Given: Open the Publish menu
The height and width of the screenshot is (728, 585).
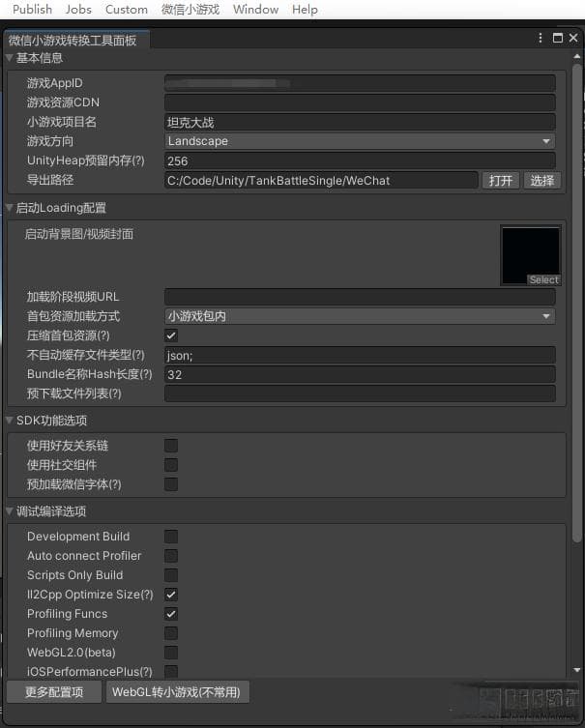Looking at the screenshot, I should click(x=32, y=10).
